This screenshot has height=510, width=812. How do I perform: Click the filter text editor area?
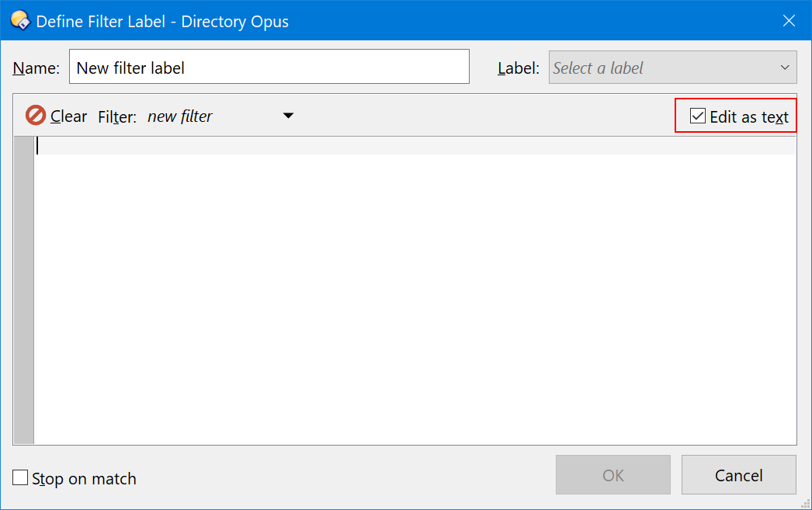coord(415,295)
